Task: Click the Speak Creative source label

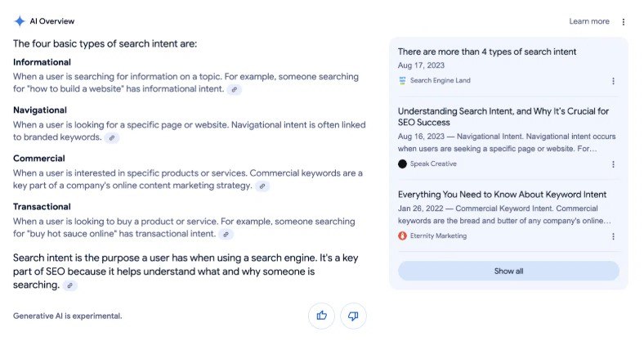Action: click(x=433, y=164)
